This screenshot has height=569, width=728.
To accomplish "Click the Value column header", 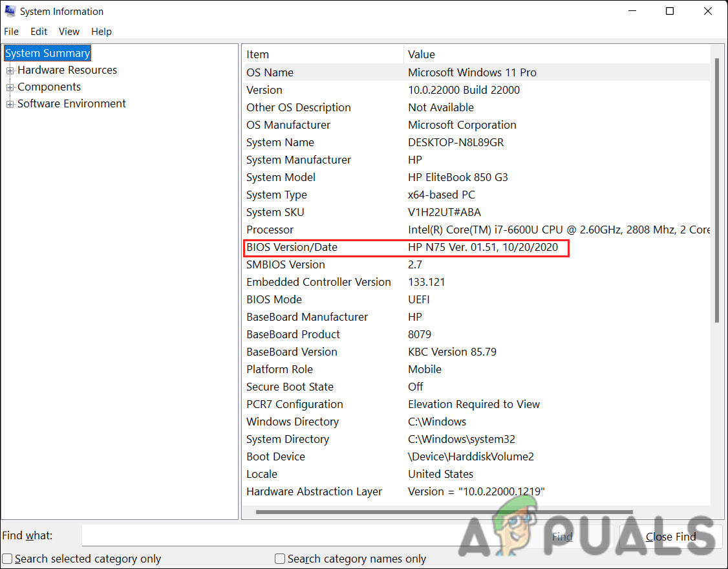I will (x=556, y=54).
